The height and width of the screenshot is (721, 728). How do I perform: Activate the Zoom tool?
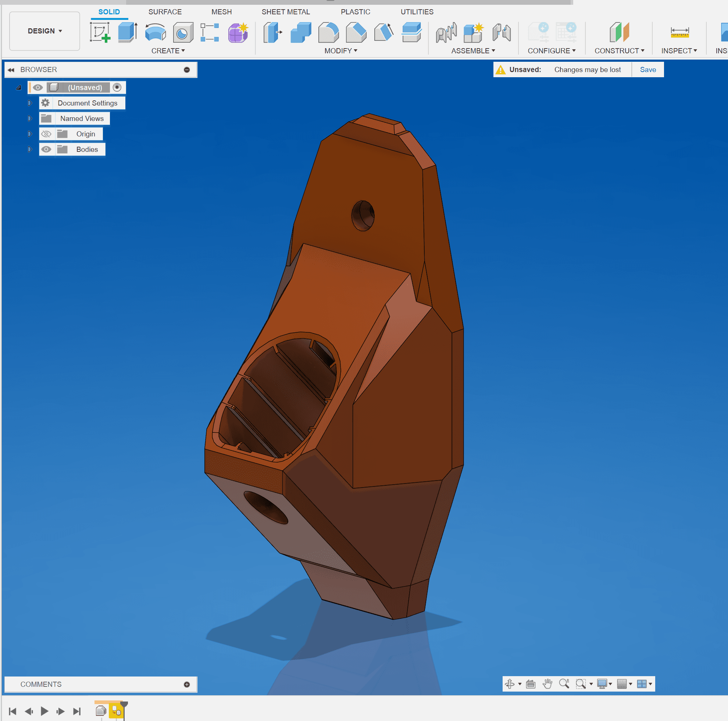[564, 684]
